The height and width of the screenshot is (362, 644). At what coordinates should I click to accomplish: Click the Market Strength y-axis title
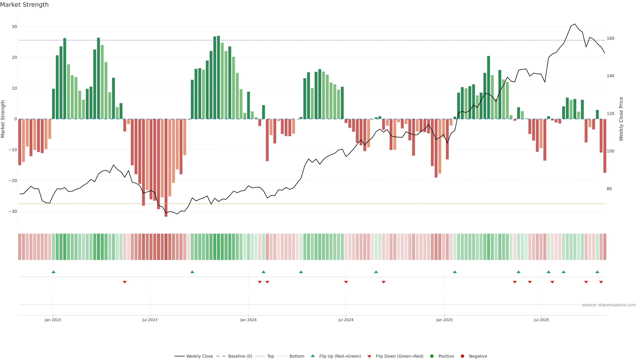pos(3,119)
